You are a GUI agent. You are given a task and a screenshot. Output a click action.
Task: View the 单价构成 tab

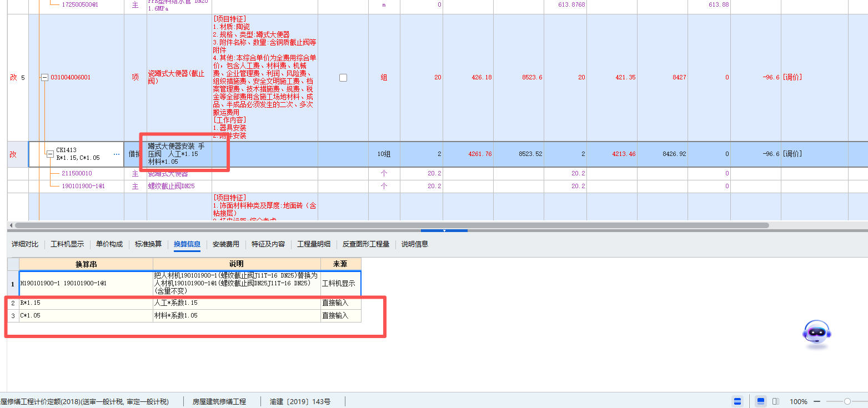click(109, 243)
